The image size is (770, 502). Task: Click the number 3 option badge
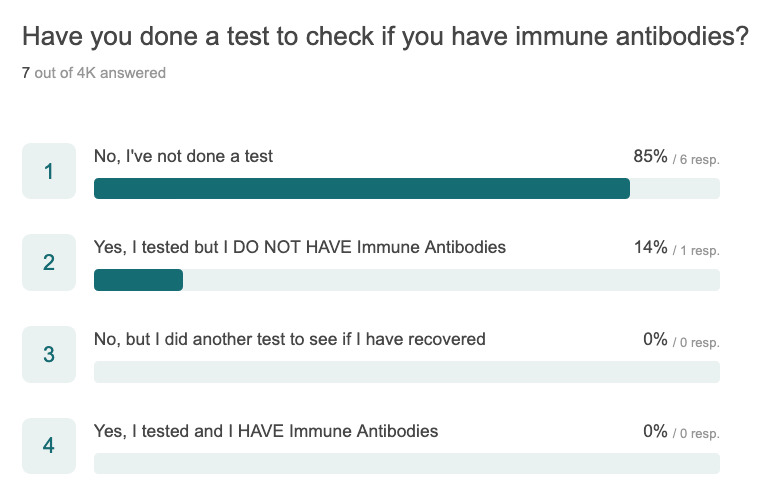[x=49, y=354]
